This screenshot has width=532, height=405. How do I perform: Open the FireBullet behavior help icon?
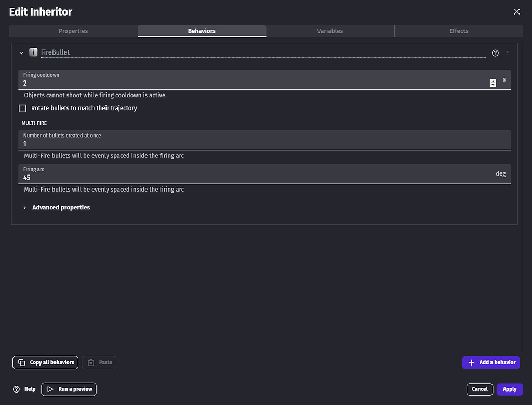[495, 53]
